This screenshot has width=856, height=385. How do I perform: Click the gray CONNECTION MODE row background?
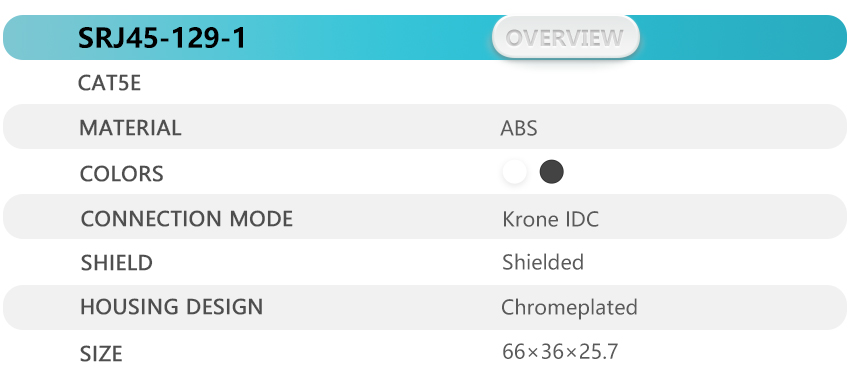click(x=425, y=216)
